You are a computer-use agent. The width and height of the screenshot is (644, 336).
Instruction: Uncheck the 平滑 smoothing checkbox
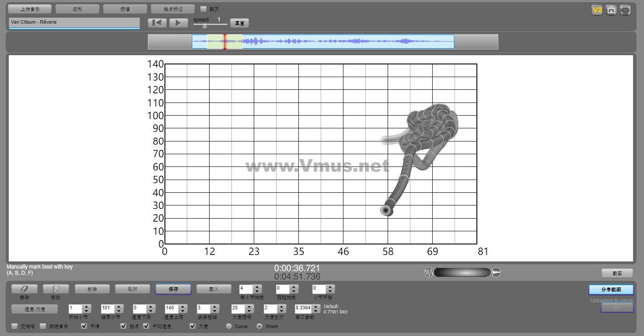click(x=84, y=326)
